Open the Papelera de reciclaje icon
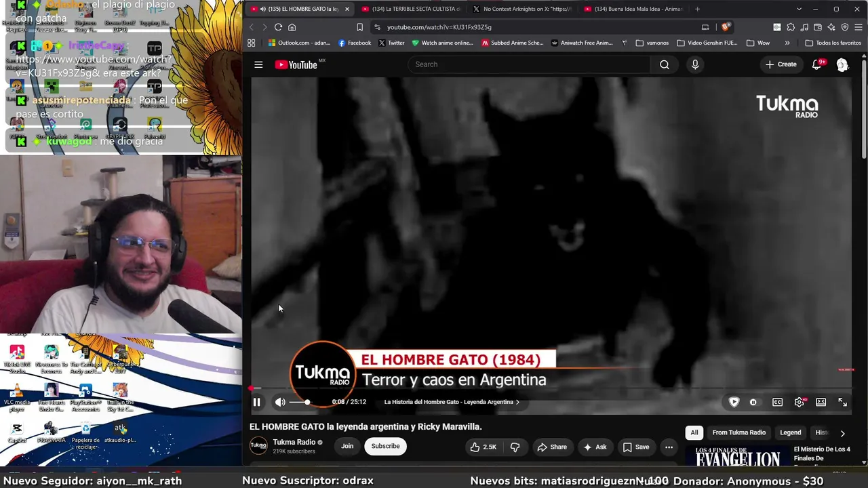This screenshot has width=868, height=488. (x=85, y=436)
